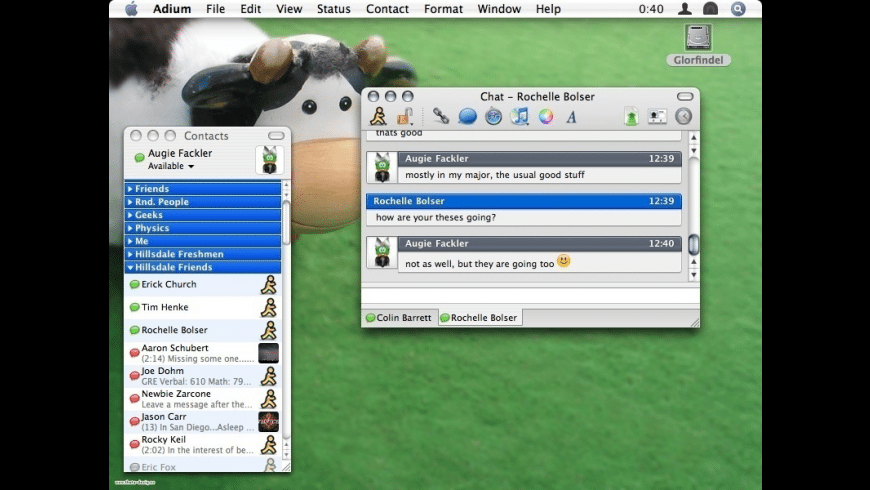Click Aaron Schubert's buddy icon thumbnail
Image resolution: width=870 pixels, height=490 pixels.
(x=269, y=353)
